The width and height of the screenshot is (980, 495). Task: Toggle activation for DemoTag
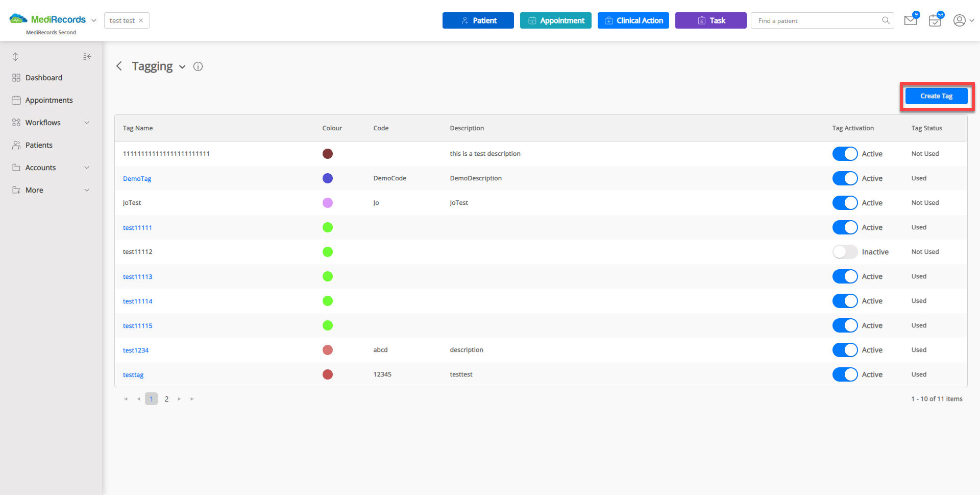tap(845, 178)
